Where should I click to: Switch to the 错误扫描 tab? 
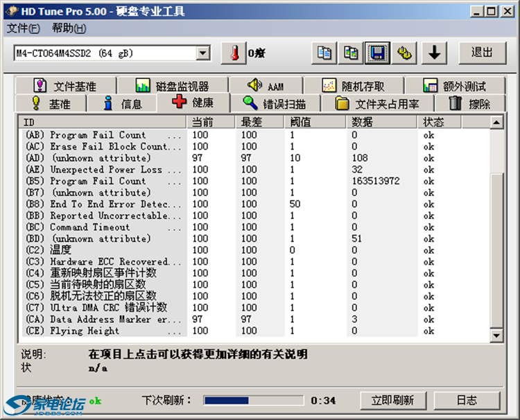pyautogui.click(x=275, y=103)
